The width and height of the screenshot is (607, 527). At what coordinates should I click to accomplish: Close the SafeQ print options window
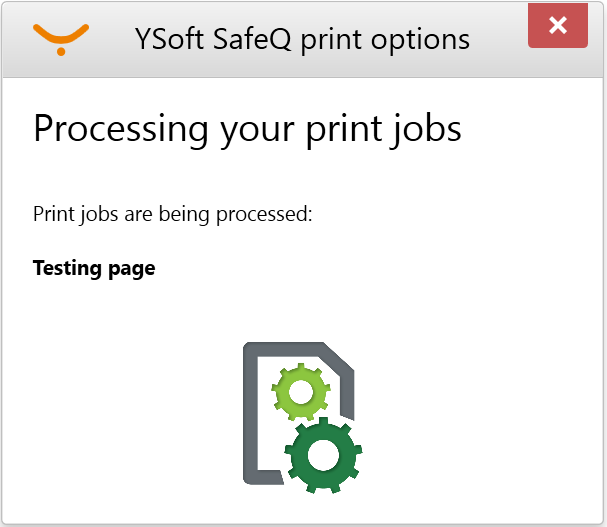pyautogui.click(x=558, y=26)
